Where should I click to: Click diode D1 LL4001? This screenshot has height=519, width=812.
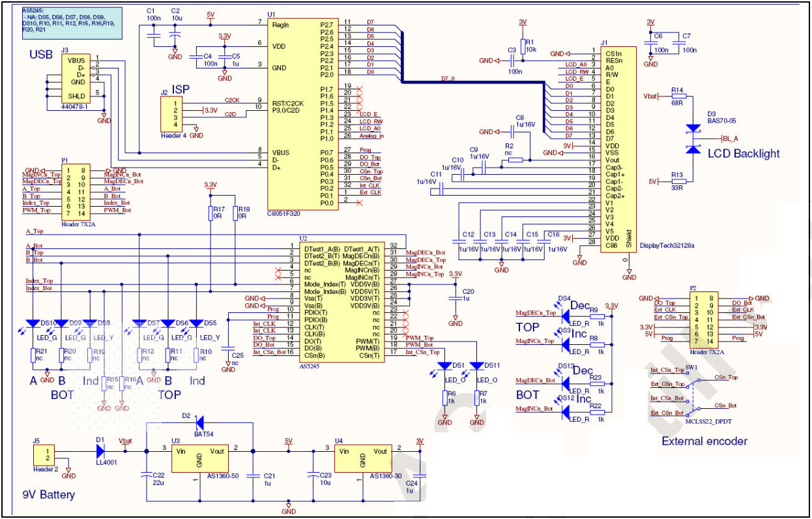click(101, 450)
